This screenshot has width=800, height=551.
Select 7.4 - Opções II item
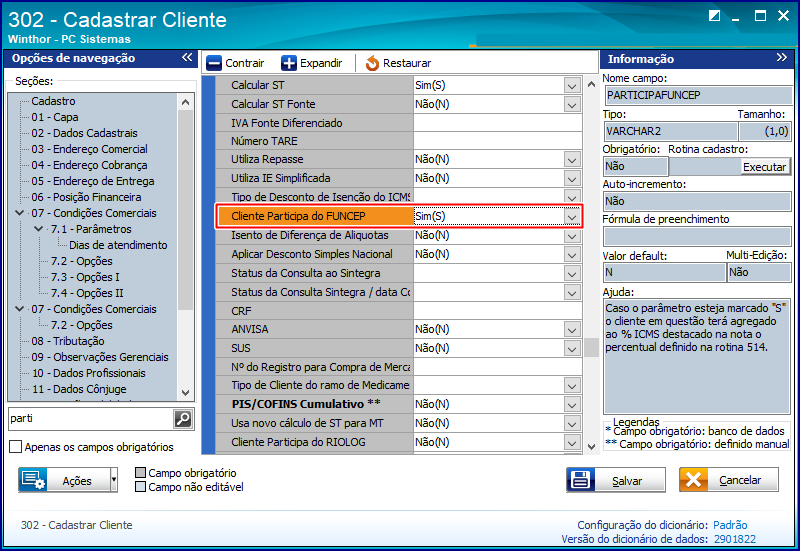(87, 293)
